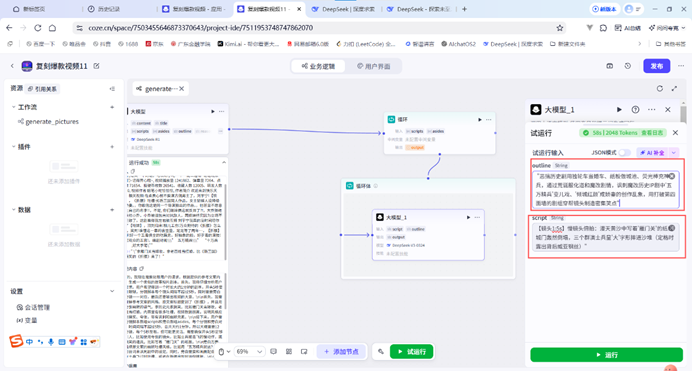Open the canvas preview icon in top bar
Viewport: 692px width, 371px height.
(x=609, y=66)
